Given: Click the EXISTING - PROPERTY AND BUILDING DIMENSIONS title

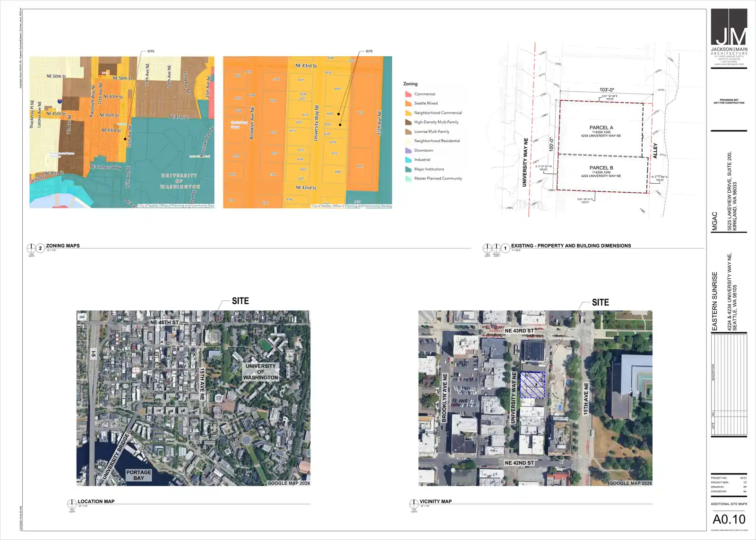Looking at the screenshot, I should pos(571,246).
